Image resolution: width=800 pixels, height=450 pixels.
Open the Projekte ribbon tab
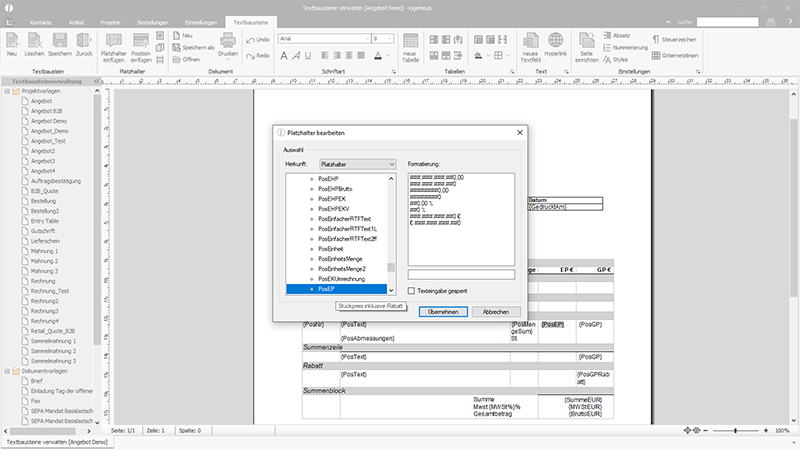click(x=111, y=22)
